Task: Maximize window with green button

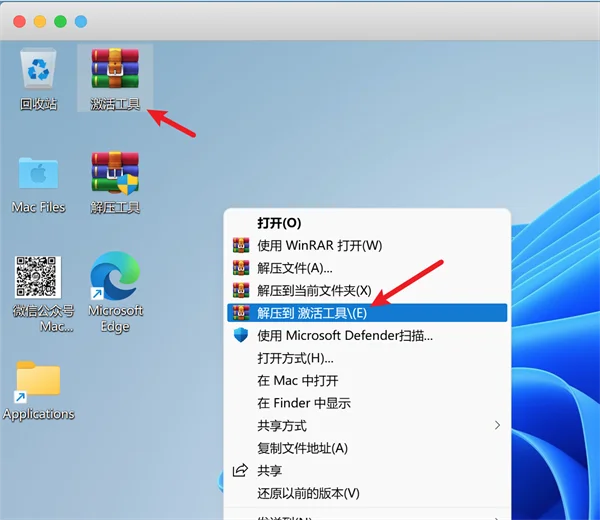Action: 60,21
